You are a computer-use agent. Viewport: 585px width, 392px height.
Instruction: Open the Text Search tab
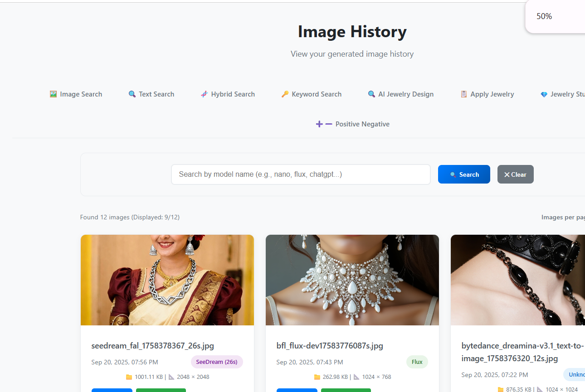click(156, 94)
